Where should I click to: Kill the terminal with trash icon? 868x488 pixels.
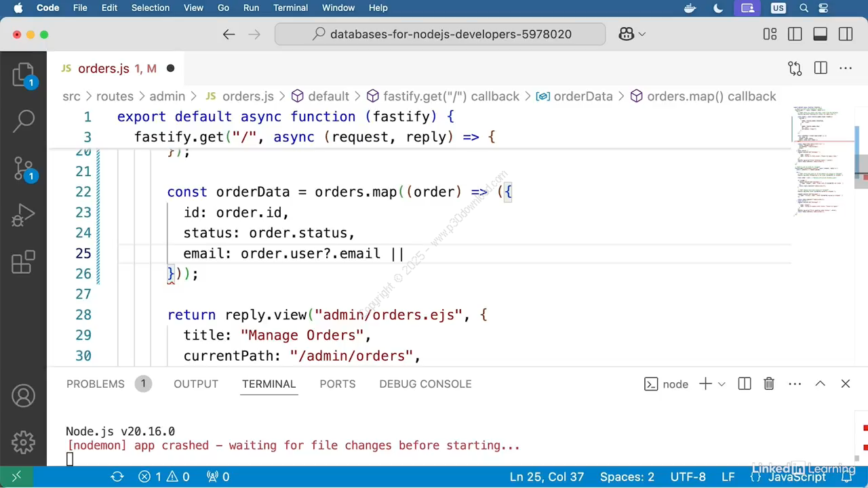point(769,384)
